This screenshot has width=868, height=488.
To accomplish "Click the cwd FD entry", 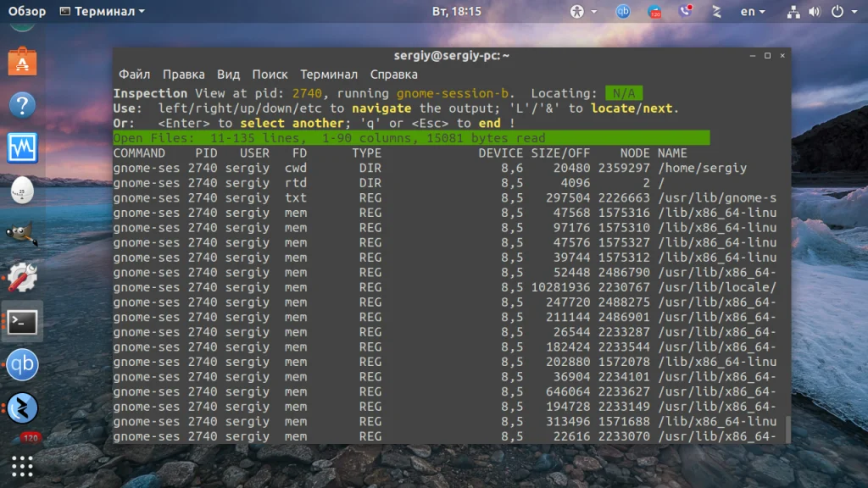I will coord(296,168).
